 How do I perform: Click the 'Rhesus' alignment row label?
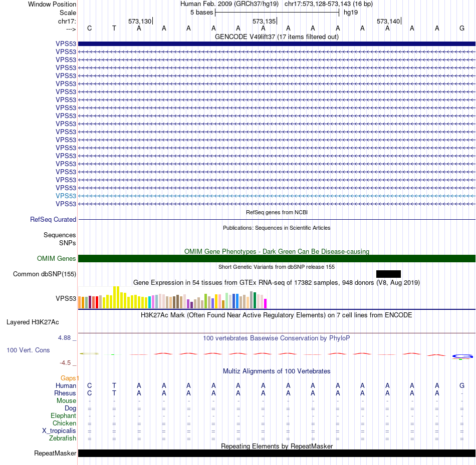click(65, 393)
